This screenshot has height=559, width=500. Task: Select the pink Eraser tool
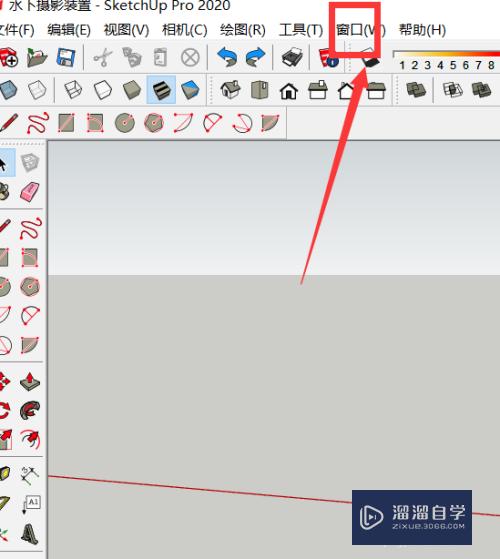point(30,192)
